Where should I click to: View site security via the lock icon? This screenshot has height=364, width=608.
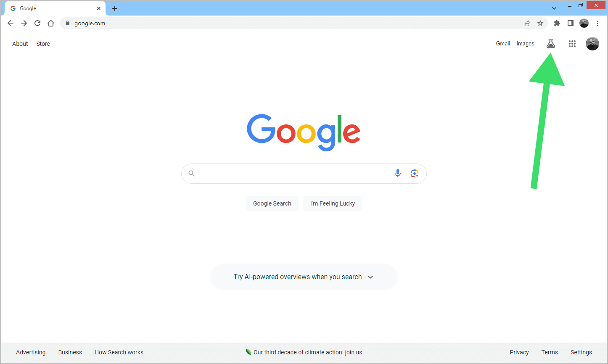(x=67, y=23)
